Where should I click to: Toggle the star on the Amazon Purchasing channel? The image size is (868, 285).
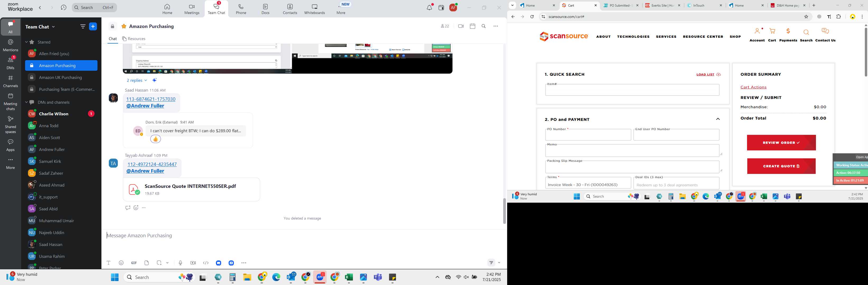(124, 26)
